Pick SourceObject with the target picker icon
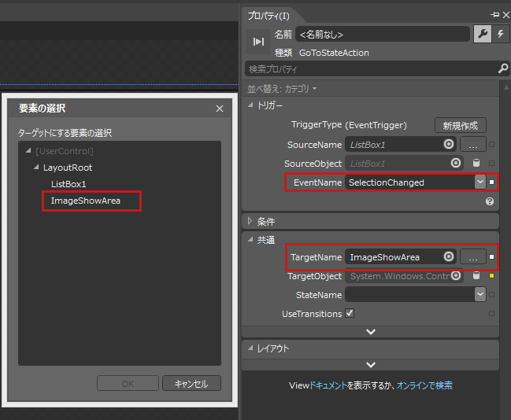This screenshot has height=420, width=511. pyautogui.click(x=456, y=163)
